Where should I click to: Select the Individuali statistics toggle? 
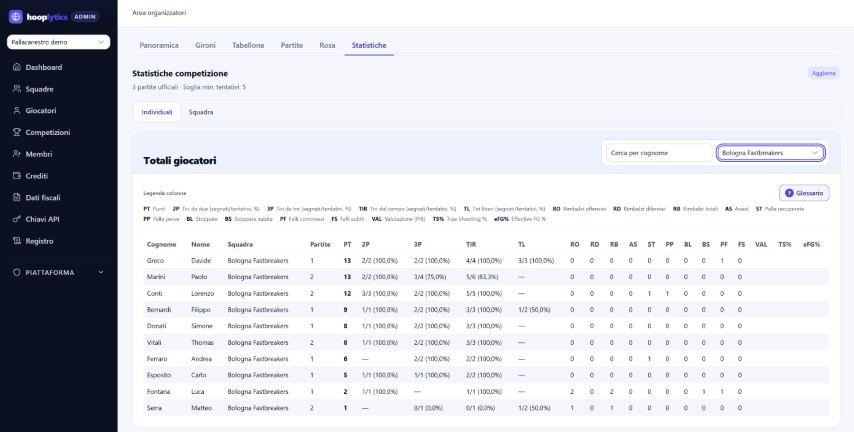point(157,112)
